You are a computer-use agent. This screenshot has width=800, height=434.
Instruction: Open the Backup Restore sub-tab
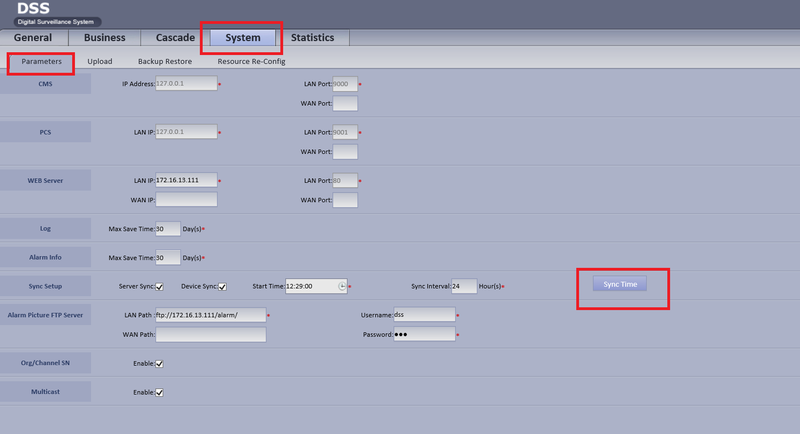165,61
